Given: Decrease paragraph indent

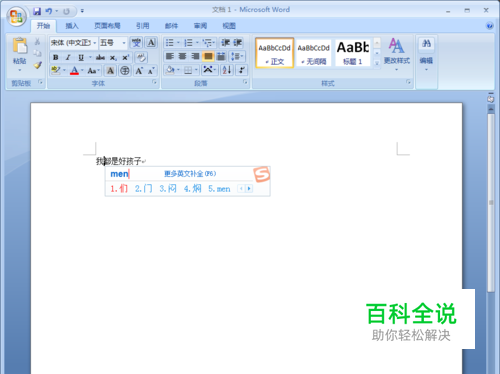Looking at the screenshot, I should pyautogui.click(x=226, y=43).
